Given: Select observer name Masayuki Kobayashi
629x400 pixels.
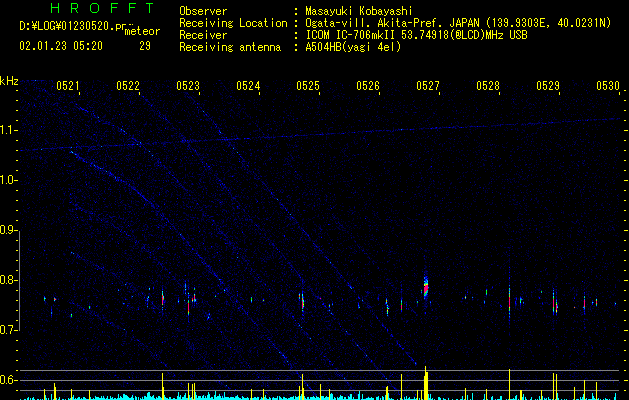Looking at the screenshot, I should pyautogui.click(x=359, y=11).
